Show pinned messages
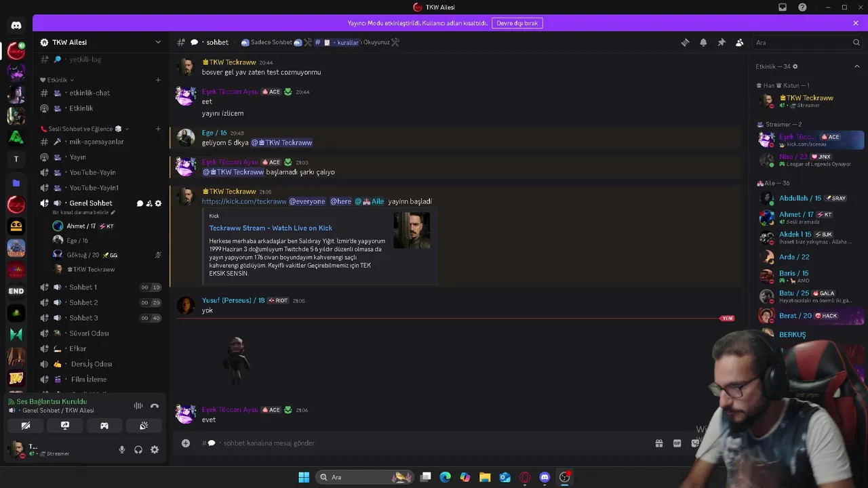This screenshot has height=488, width=868. pyautogui.click(x=722, y=42)
